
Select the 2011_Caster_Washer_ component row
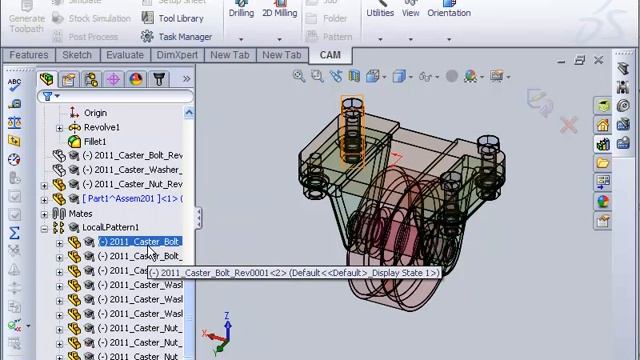point(118,170)
